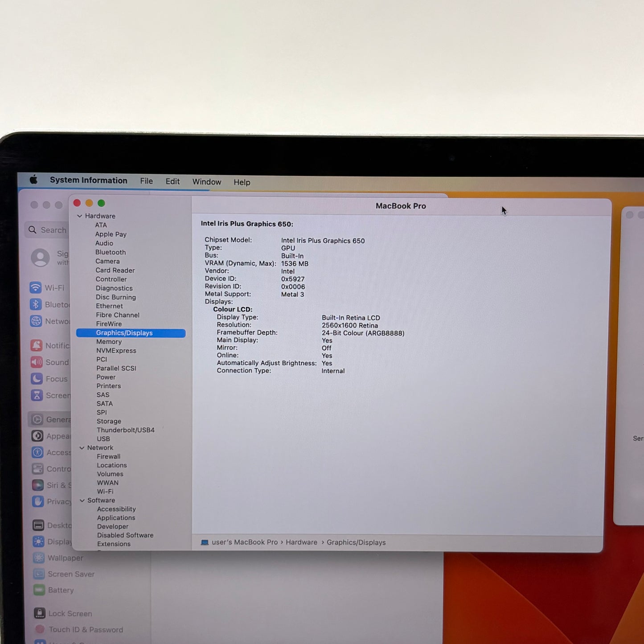Viewport: 644px width, 644px height.
Task: Collapse the Network tree section
Action: coord(82,448)
